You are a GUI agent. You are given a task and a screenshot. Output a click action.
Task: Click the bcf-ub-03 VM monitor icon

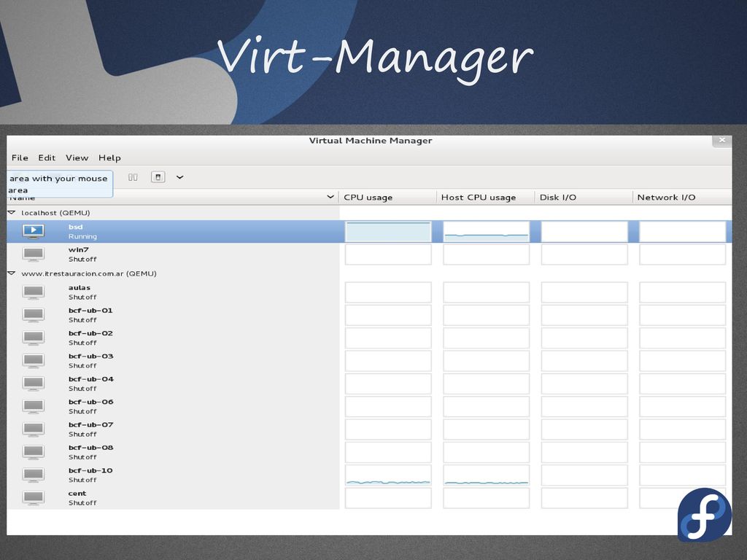click(x=34, y=361)
